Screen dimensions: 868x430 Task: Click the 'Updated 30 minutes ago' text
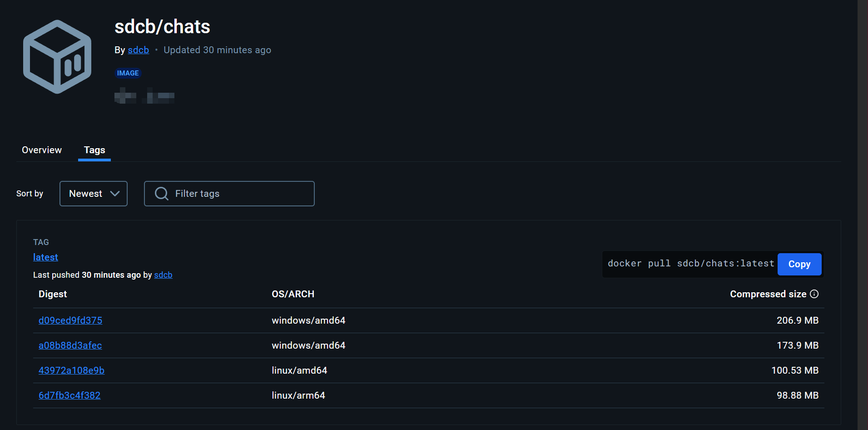point(217,50)
